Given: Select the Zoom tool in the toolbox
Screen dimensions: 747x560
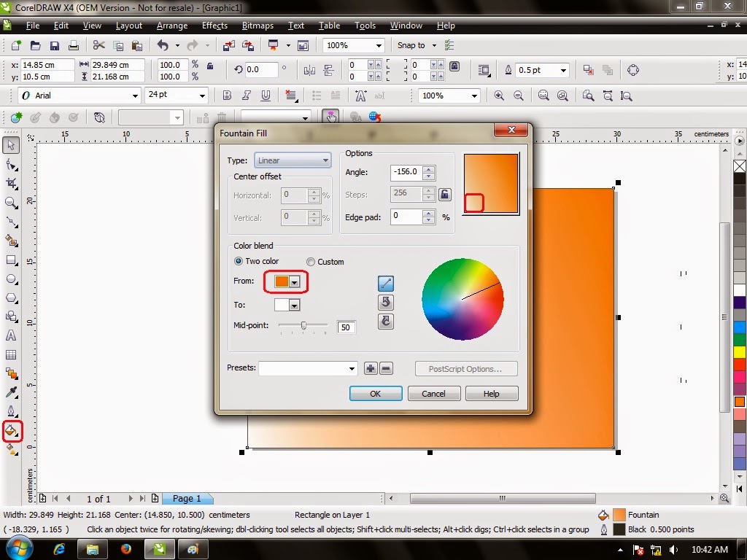Looking at the screenshot, I should pyautogui.click(x=12, y=203).
